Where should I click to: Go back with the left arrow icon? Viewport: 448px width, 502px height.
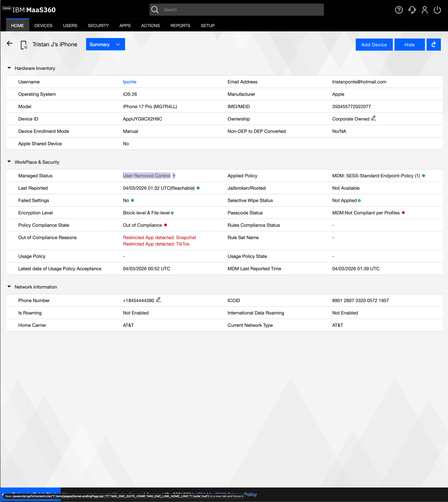10,43
